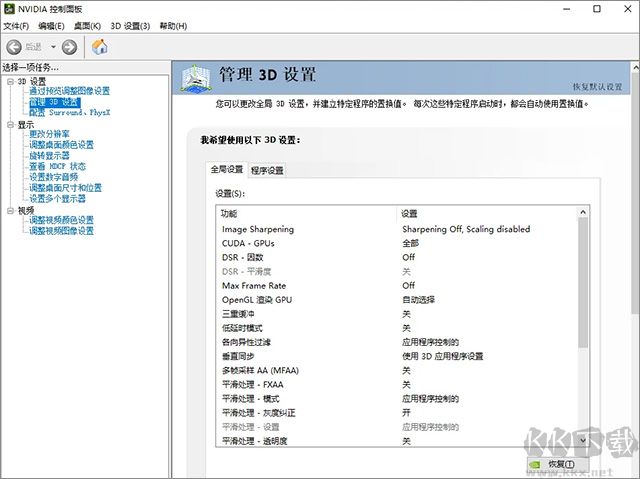Click the Home house icon
The width and height of the screenshot is (640, 479).
pyautogui.click(x=100, y=47)
